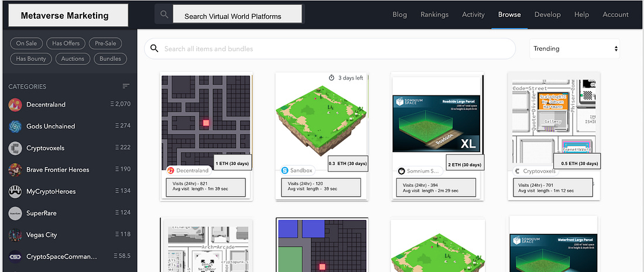
Task: Click the categories sort filter icon
Action: pos(126,87)
